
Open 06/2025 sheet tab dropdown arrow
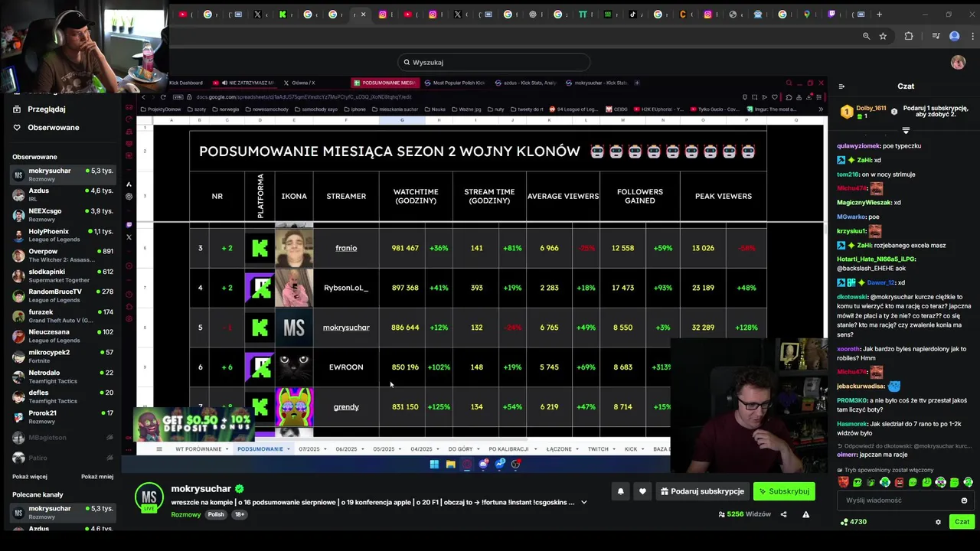[x=363, y=449]
